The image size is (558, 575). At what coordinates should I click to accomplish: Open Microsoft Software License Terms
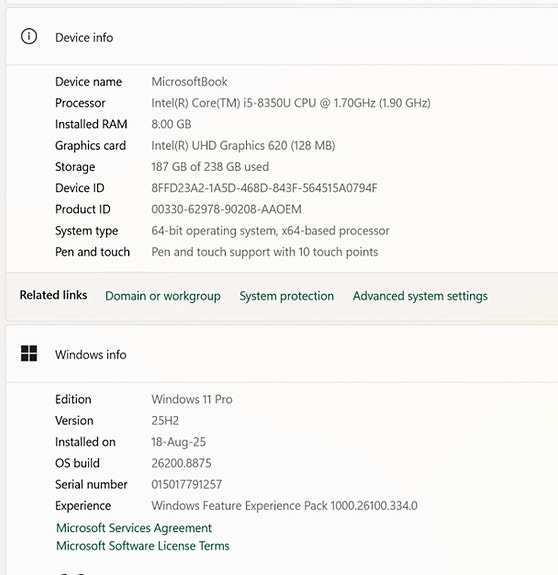[x=143, y=546]
